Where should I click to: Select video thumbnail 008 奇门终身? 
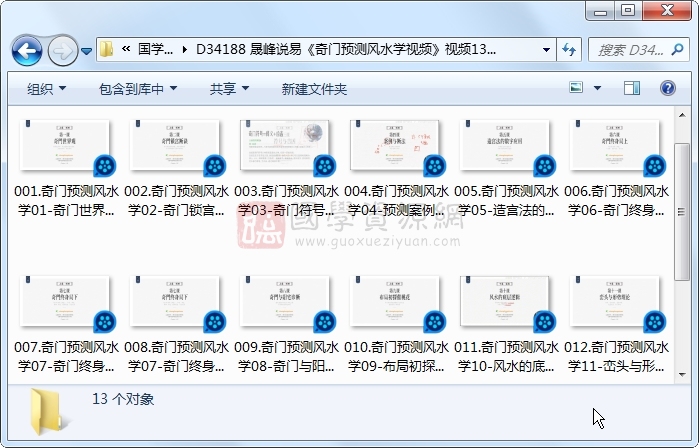(x=175, y=301)
